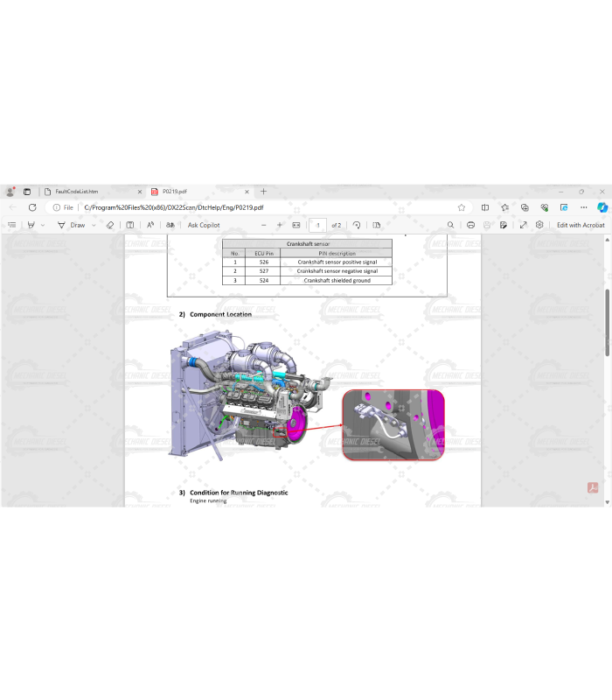Search within the PDF document
This screenshot has height=700, width=612.
coord(450,225)
